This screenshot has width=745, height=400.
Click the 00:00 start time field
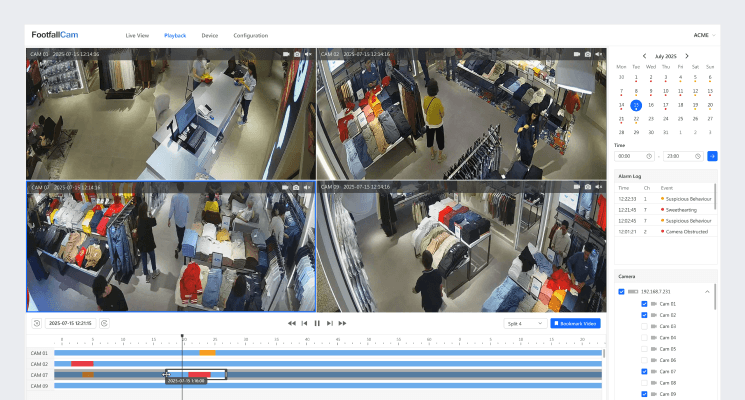[x=634, y=156]
